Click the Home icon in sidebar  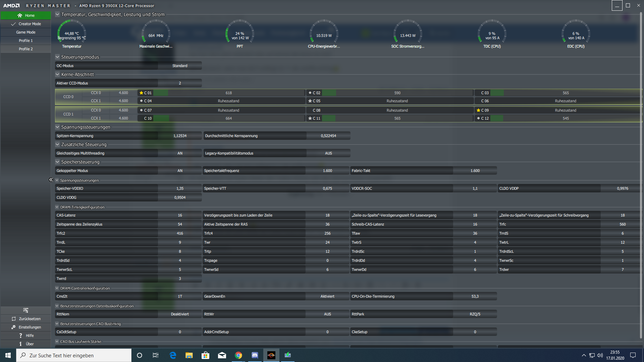(20, 15)
